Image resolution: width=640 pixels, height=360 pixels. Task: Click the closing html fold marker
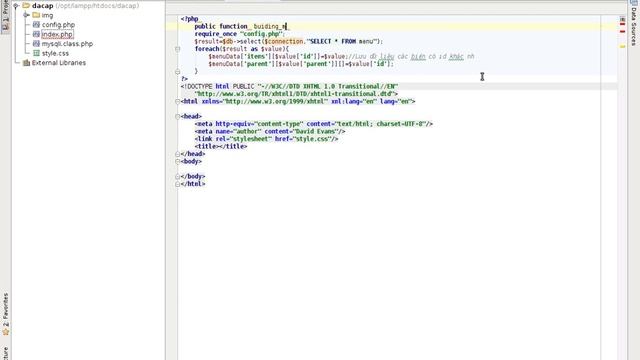click(x=178, y=184)
